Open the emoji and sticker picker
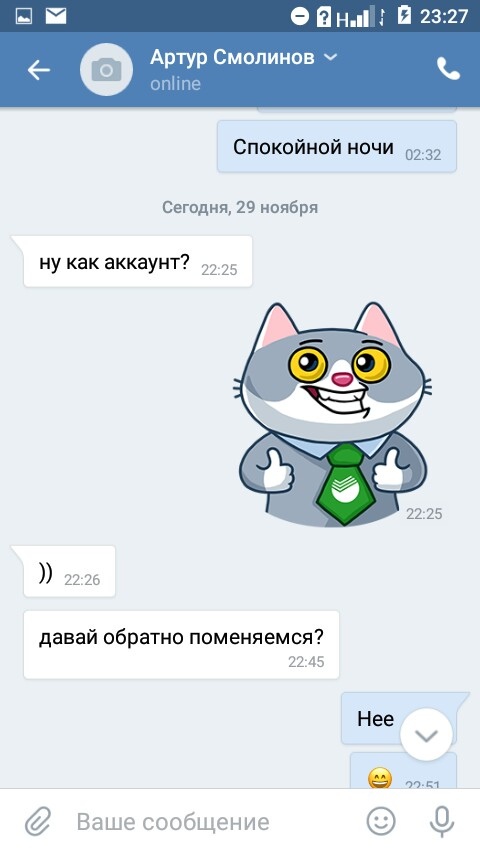 point(381,821)
